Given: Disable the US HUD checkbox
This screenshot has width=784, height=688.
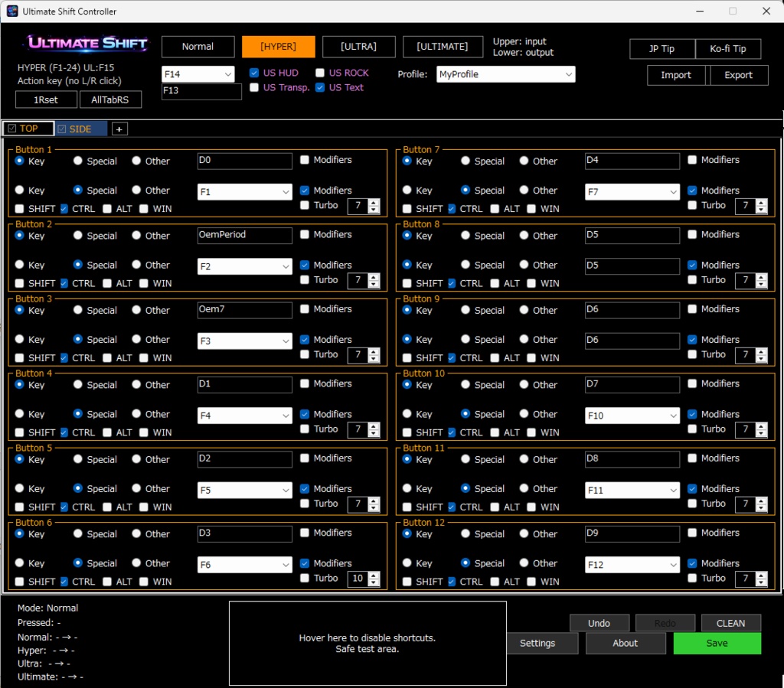Looking at the screenshot, I should click(254, 73).
